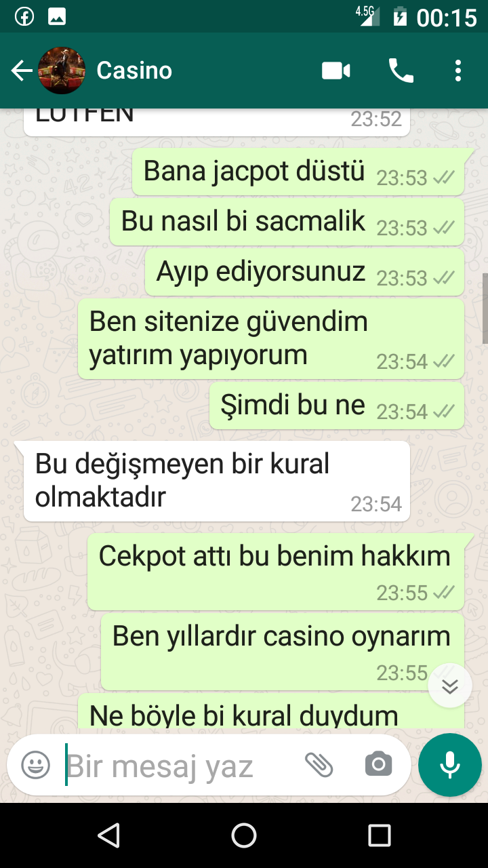Select the "Ayıp ediyorsunuz" message bubble
Image resolution: width=488 pixels, height=868 pixels.
304,272
